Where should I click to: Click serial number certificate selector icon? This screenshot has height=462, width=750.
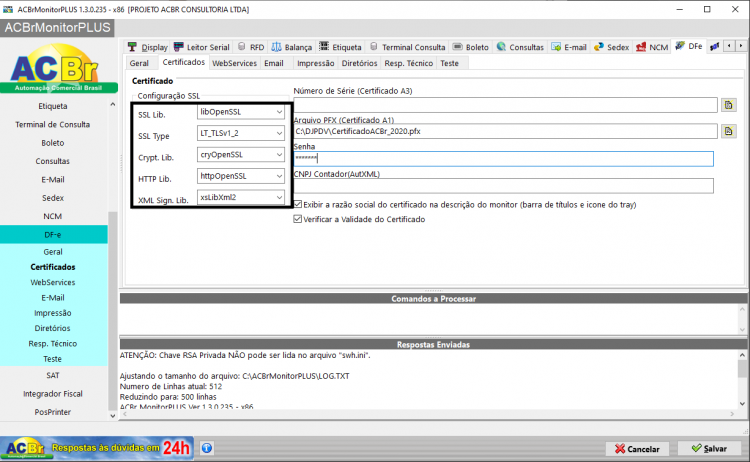[x=728, y=105]
